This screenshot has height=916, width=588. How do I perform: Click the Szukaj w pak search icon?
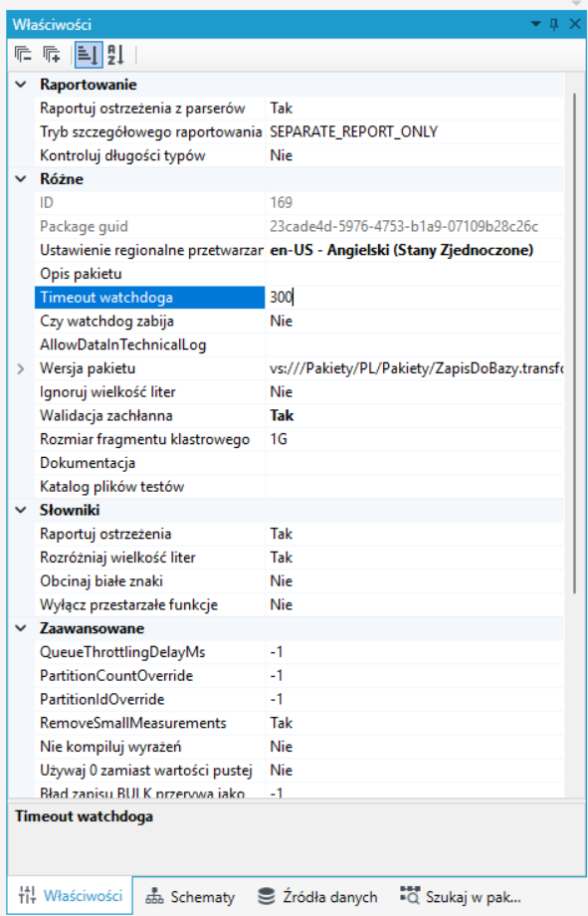(x=410, y=895)
